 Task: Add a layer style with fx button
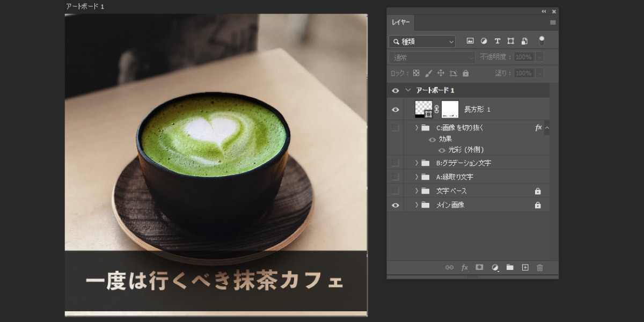point(465,267)
